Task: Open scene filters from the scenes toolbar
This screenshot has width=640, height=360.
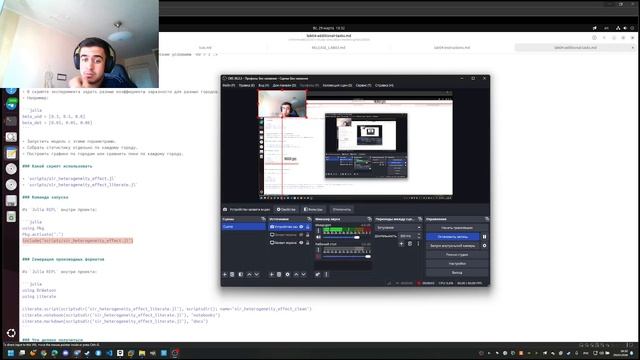Action: [241, 275]
